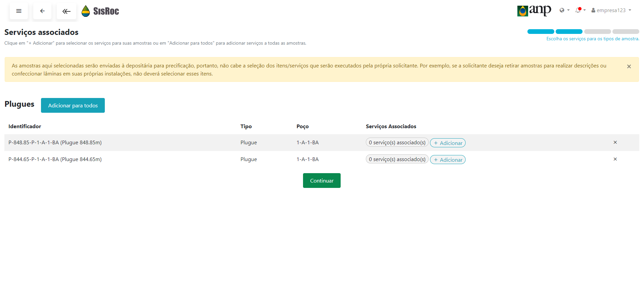Image resolution: width=644 pixels, height=303 pixels.
Task: Click services count badge for Plugue 848.85m
Action: (x=397, y=142)
